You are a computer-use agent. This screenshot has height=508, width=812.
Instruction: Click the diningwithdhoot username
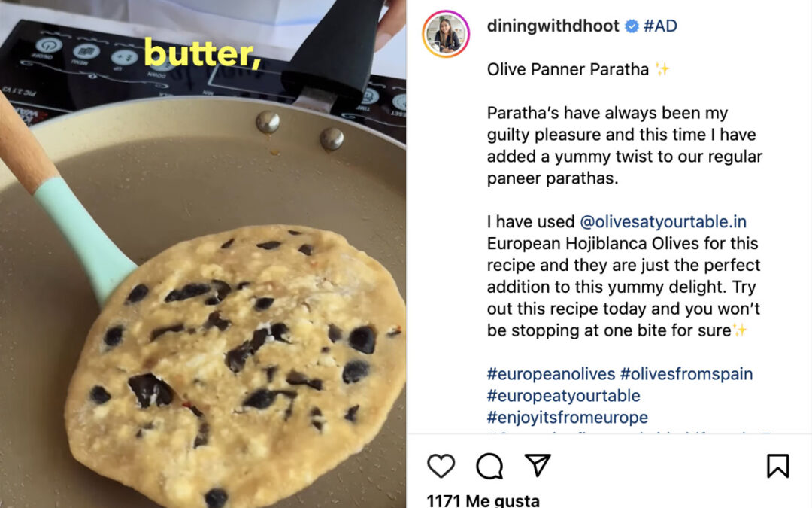pyautogui.click(x=553, y=26)
